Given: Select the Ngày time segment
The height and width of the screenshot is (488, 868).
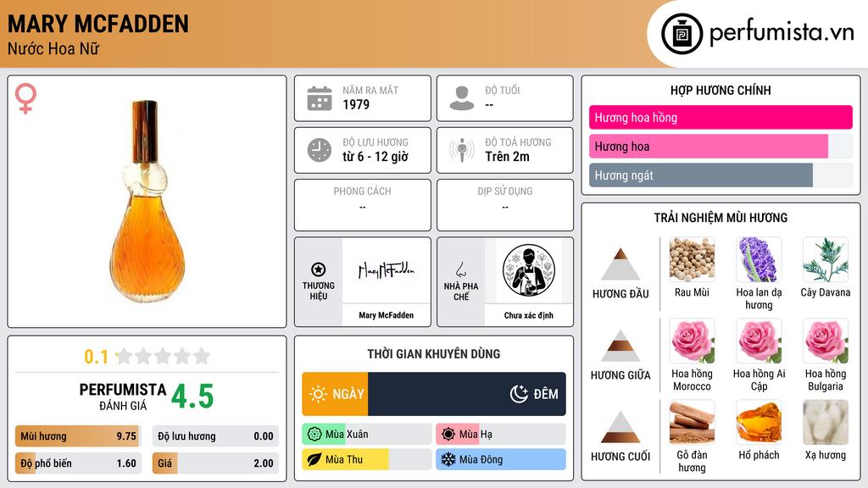Looking at the screenshot, I should pyautogui.click(x=335, y=394).
